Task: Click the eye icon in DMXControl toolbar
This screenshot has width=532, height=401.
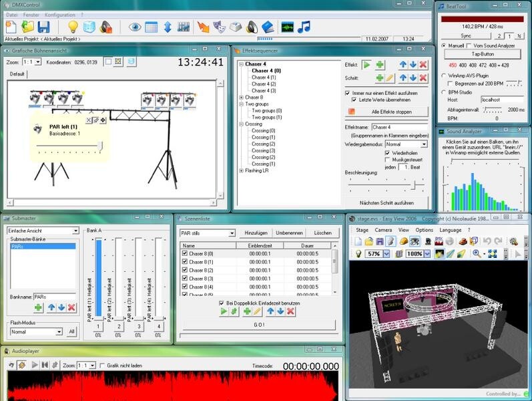Action: pyautogui.click(x=135, y=27)
